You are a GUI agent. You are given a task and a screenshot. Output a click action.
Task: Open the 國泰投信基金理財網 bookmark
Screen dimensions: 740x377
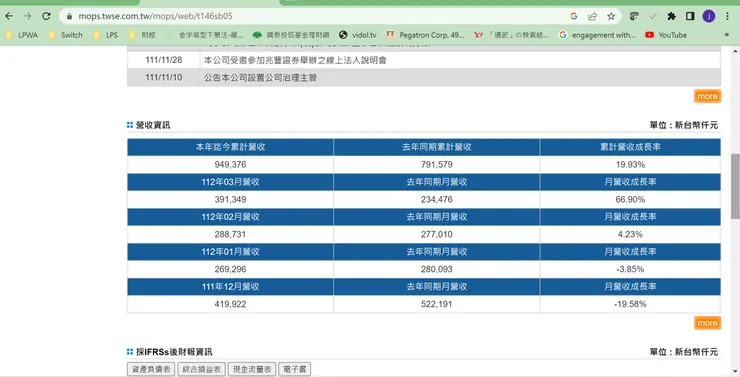click(x=291, y=35)
